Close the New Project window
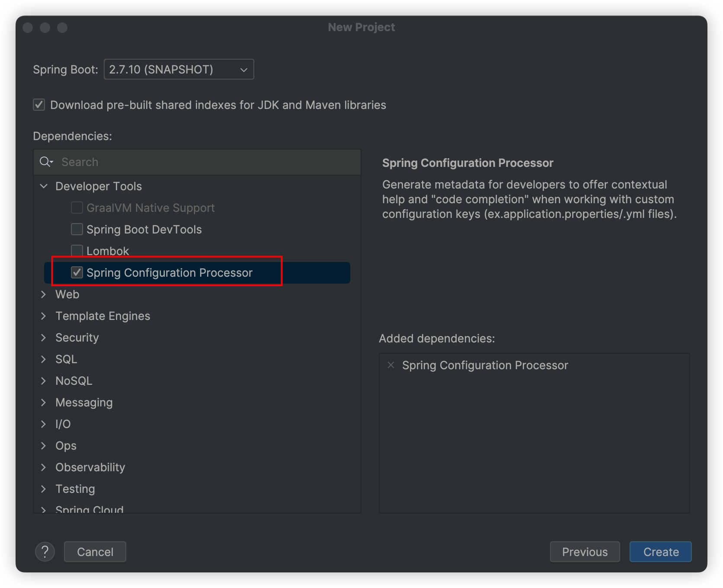The width and height of the screenshot is (723, 588). click(x=28, y=28)
